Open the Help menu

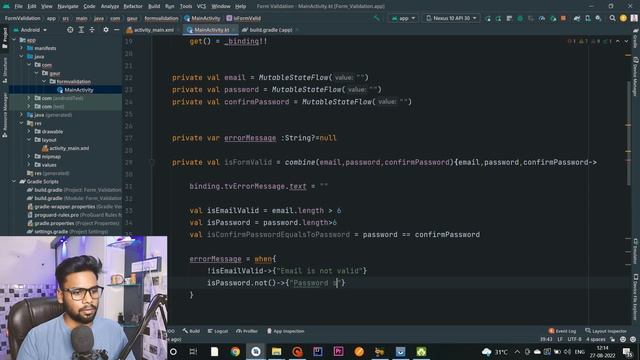click(240, 6)
